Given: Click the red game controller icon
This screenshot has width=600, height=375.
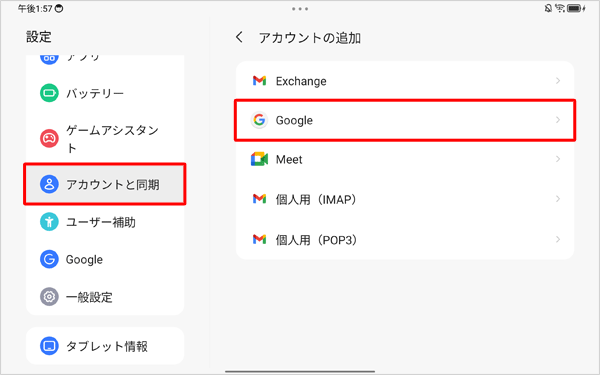Looking at the screenshot, I should [x=49, y=138].
